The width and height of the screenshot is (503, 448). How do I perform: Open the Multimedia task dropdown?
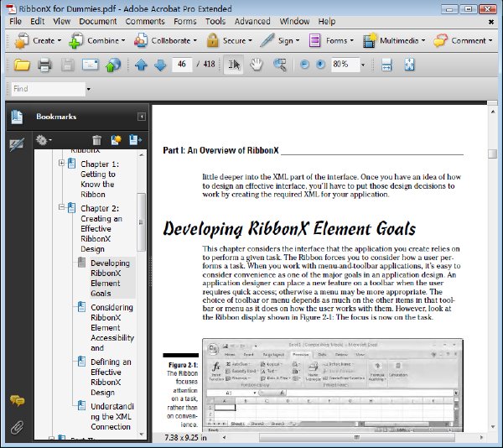tap(394, 41)
